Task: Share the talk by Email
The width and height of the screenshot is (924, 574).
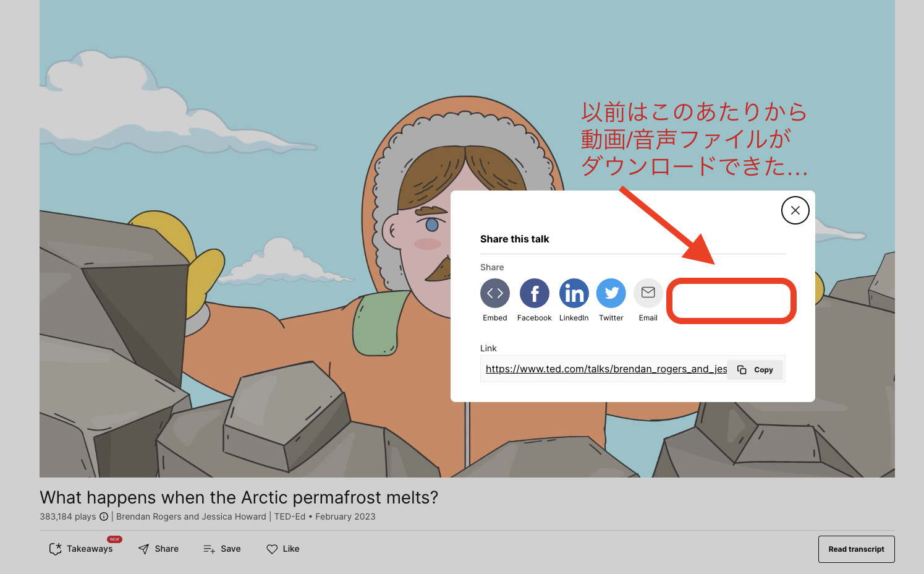Action: pos(648,293)
